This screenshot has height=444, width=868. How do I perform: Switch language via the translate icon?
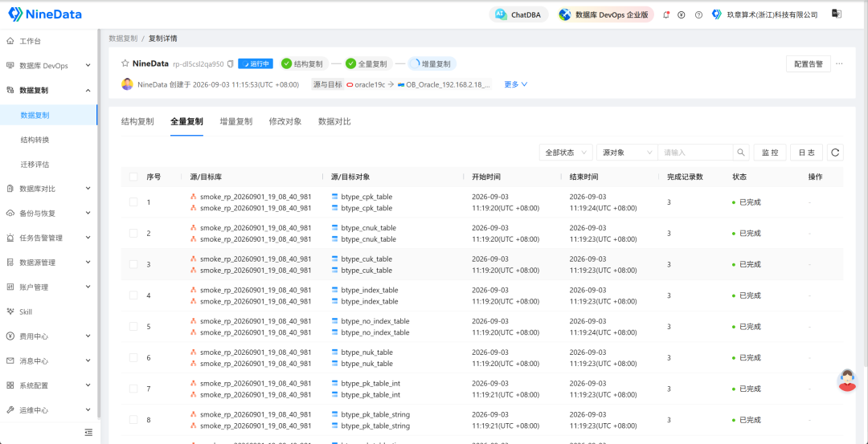837,14
